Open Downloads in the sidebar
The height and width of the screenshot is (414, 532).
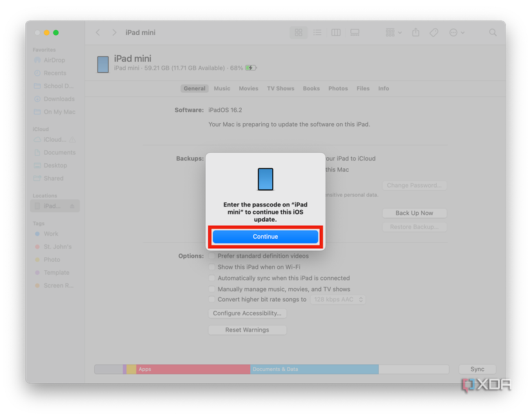[x=54, y=99]
